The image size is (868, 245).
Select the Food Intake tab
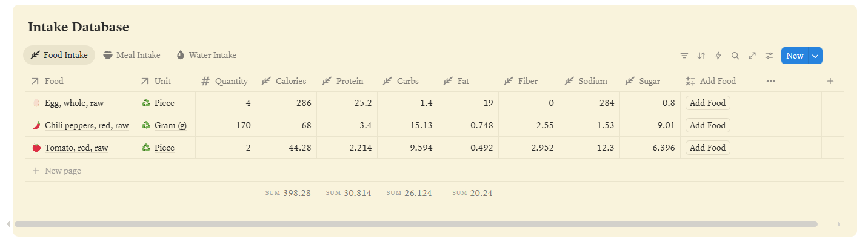(59, 55)
